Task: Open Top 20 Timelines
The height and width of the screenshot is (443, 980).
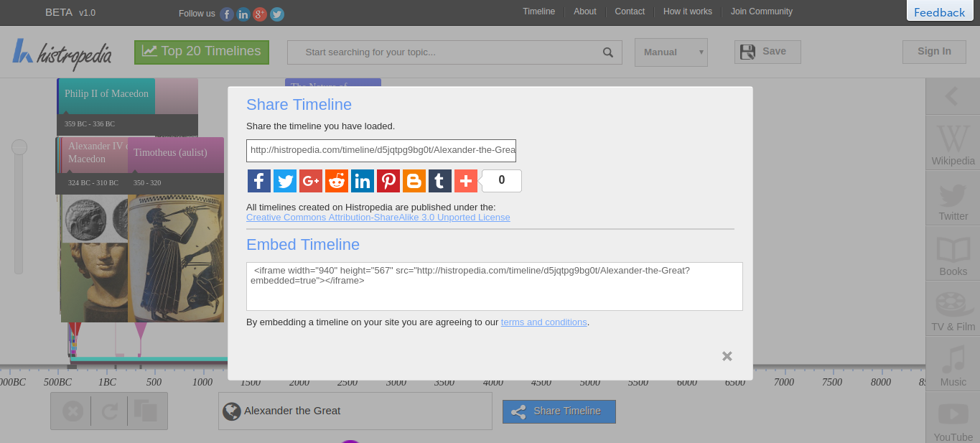Action: pyautogui.click(x=202, y=52)
